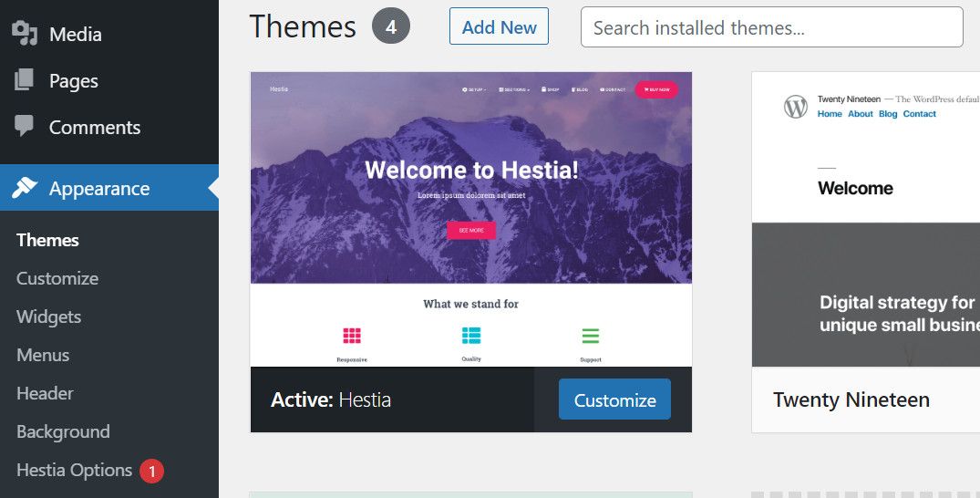Click the Blog link in Twenty Nineteen preview
Image resolution: width=980 pixels, height=498 pixels.
[888, 114]
